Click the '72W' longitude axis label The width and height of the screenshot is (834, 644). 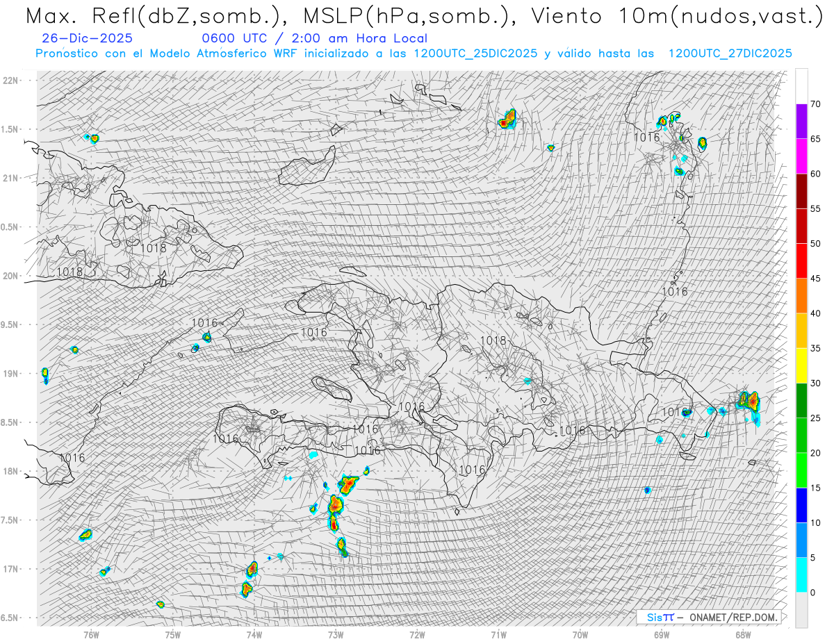click(x=417, y=634)
